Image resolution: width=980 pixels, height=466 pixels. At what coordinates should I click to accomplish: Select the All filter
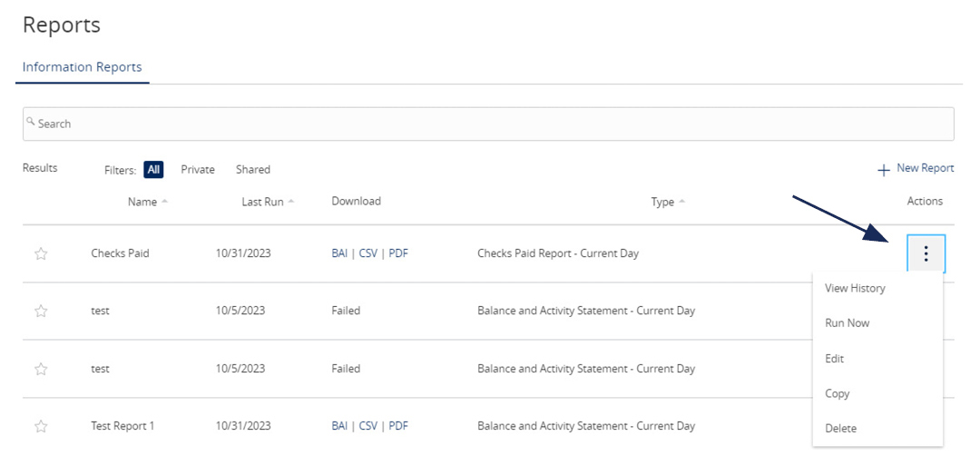[153, 170]
